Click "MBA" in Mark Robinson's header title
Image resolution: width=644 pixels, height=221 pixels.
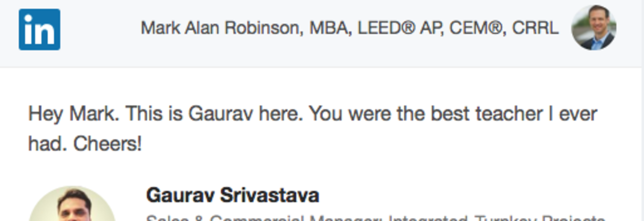(x=330, y=28)
